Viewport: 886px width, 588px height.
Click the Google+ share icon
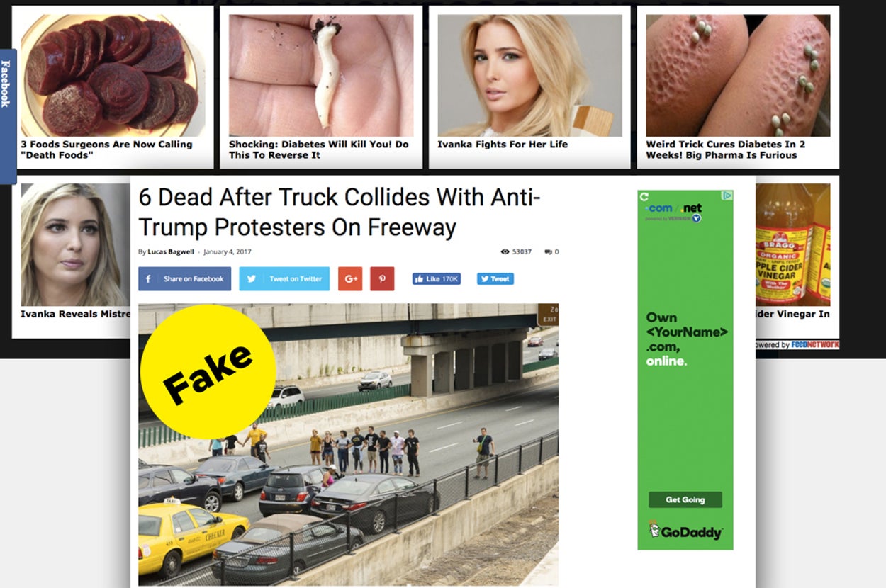tap(350, 278)
